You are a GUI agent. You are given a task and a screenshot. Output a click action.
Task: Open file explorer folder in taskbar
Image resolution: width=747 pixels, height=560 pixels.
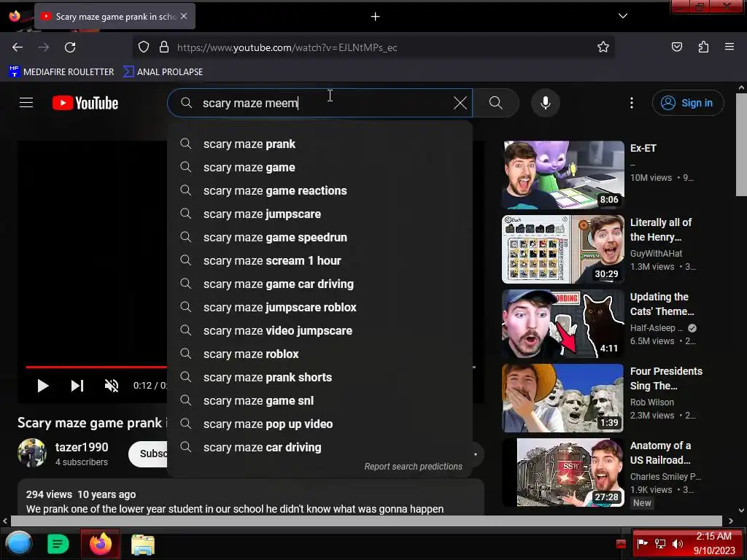(143, 544)
